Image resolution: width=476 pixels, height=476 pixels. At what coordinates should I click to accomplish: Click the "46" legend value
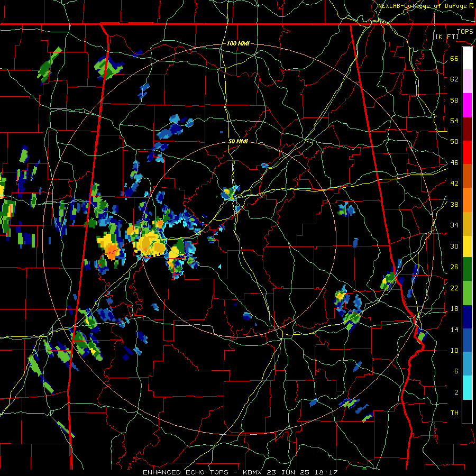click(454, 163)
